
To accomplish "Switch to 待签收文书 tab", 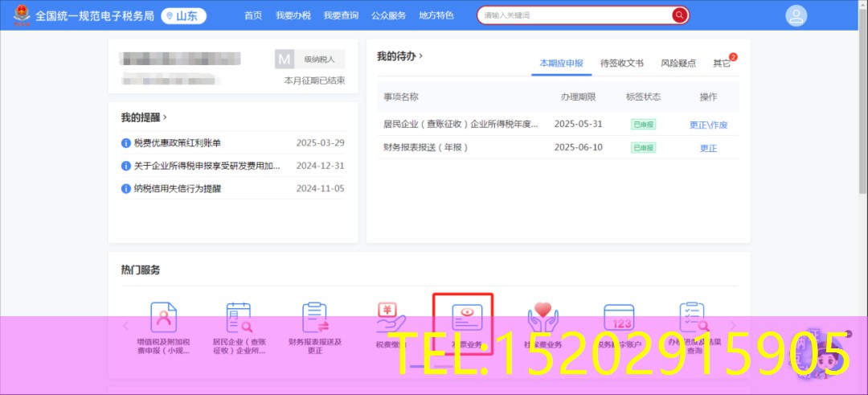I will (621, 64).
